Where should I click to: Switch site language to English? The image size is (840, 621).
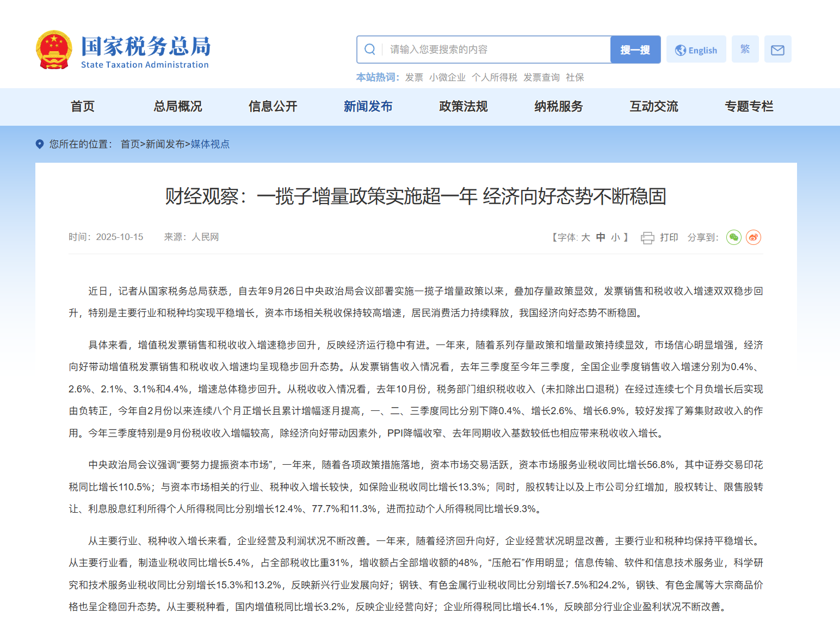click(696, 50)
